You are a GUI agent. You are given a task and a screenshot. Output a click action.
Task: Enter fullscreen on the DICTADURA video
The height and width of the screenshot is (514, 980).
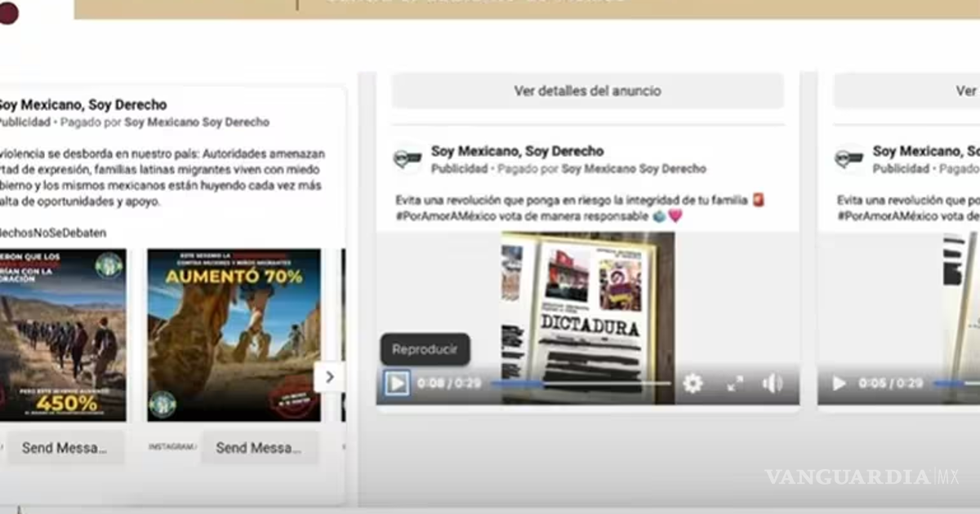coord(734,383)
